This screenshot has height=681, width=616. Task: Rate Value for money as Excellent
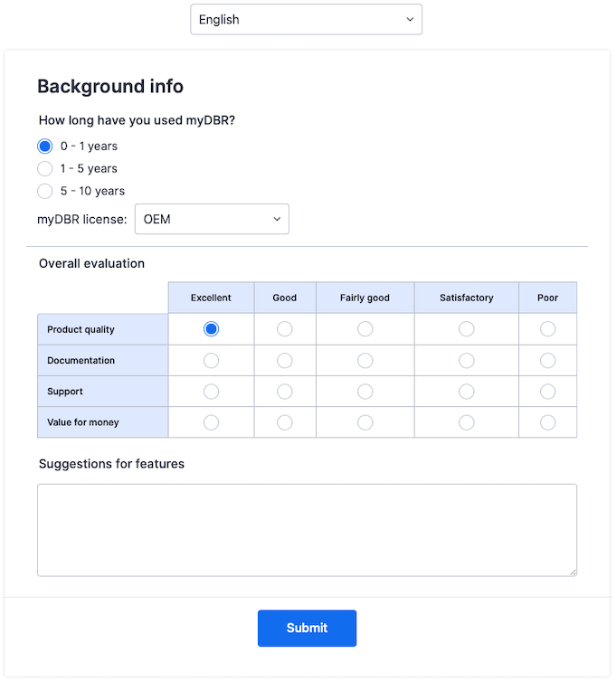pyautogui.click(x=211, y=422)
